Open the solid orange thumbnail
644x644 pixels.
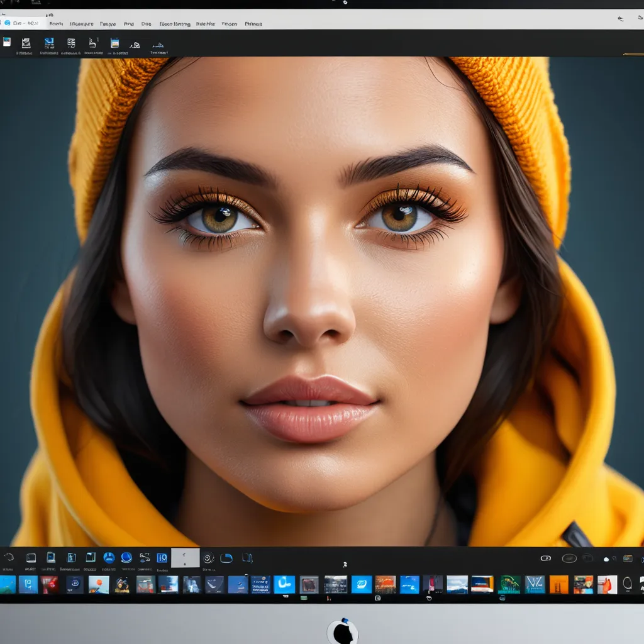pyautogui.click(x=558, y=584)
